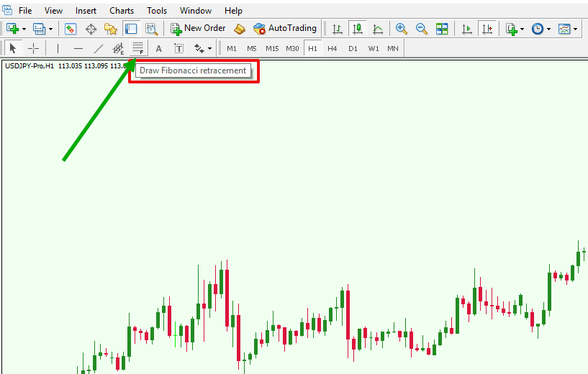Toggle chart auto scroll to latest bar
Viewport: 588px width, 374px height.
point(467,29)
